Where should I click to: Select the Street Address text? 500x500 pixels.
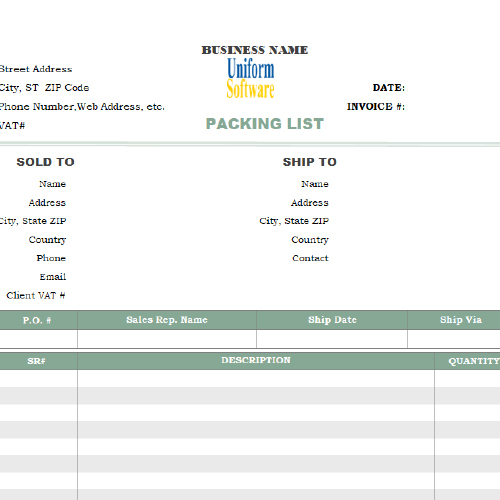click(x=36, y=69)
